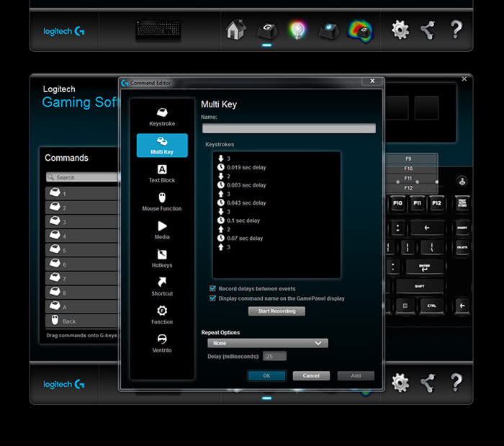Click the Delay milliseconds field
This screenshot has width=504, height=446.
pyautogui.click(x=274, y=356)
